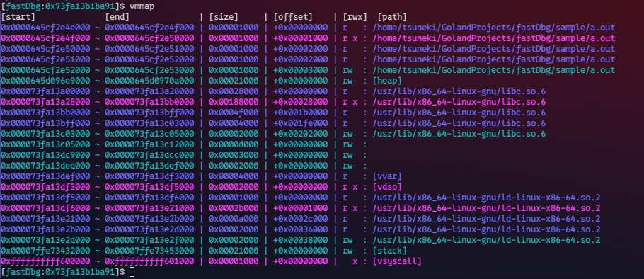Select the "[vsyscall]" path entry
This screenshot has width=644, height=279.
[x=397, y=261]
